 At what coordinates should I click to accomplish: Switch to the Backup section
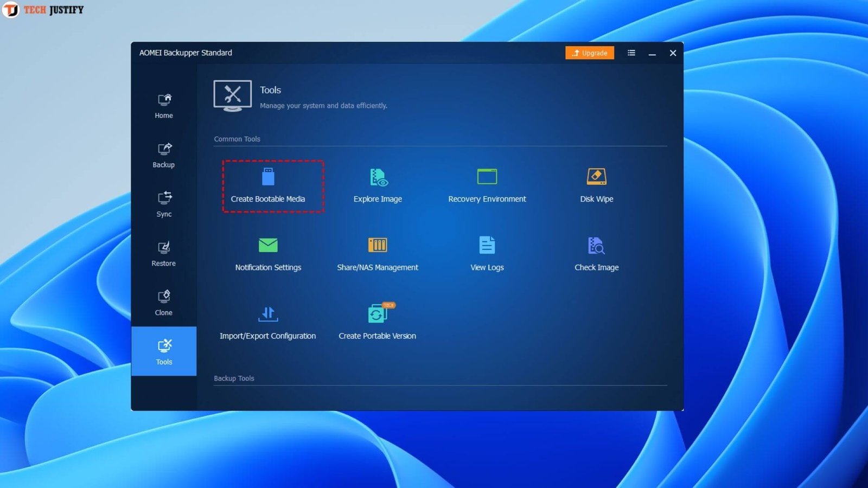coord(164,156)
